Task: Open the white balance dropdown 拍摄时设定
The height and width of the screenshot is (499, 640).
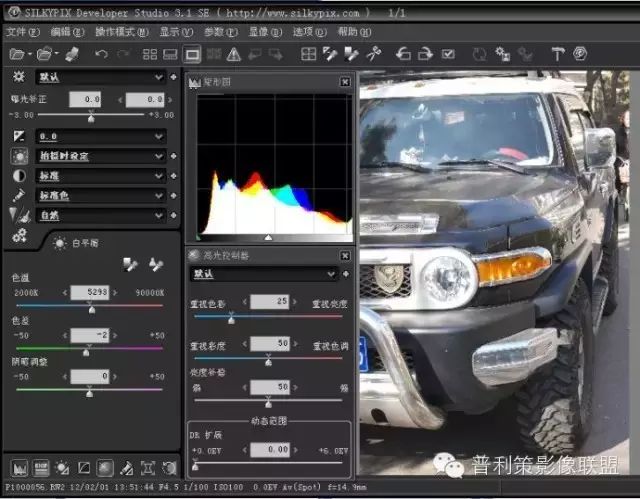Action: pos(100,156)
